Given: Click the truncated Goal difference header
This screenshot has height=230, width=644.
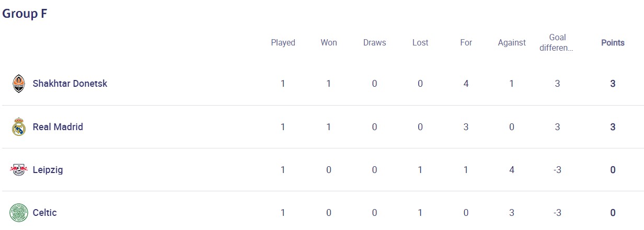Looking at the screenshot, I should (557, 43).
